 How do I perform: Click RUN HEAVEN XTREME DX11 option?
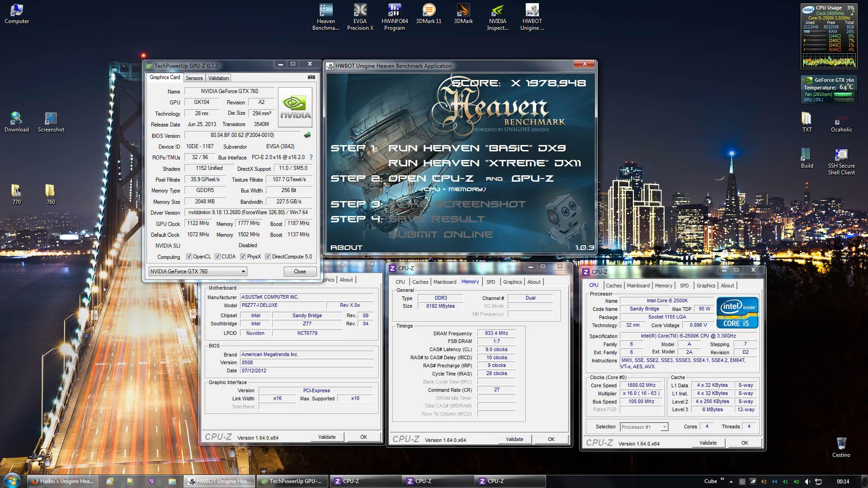pos(485,163)
